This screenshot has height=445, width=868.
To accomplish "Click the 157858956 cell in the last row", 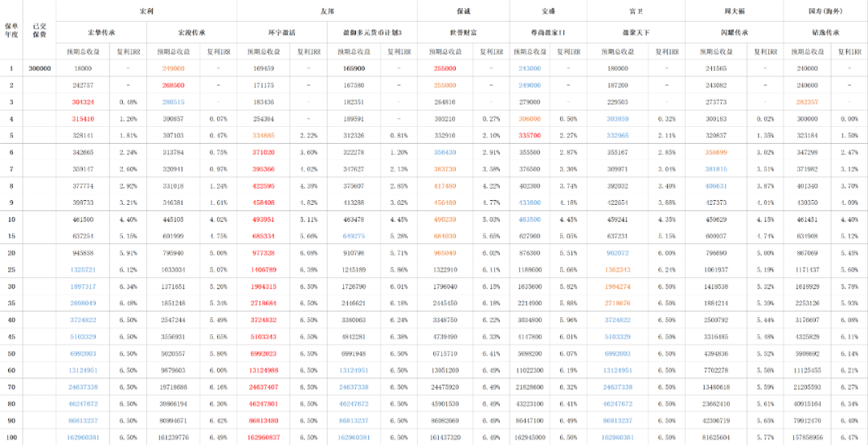I will coord(807,438).
